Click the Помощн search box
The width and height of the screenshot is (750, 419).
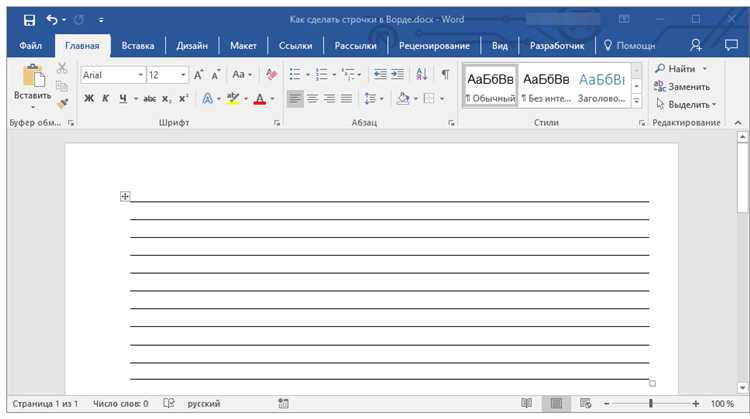coord(629,46)
